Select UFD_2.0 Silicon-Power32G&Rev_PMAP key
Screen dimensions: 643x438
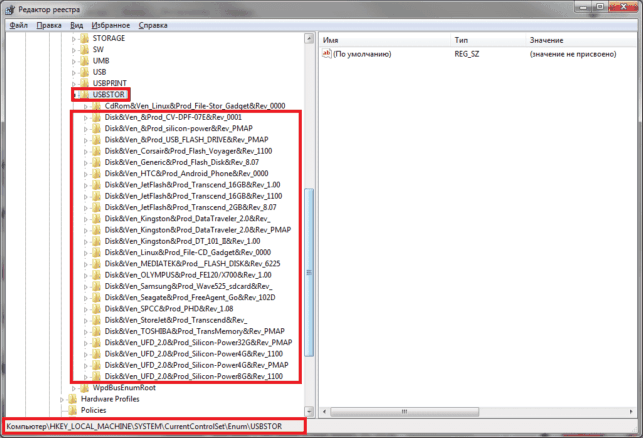(x=198, y=342)
